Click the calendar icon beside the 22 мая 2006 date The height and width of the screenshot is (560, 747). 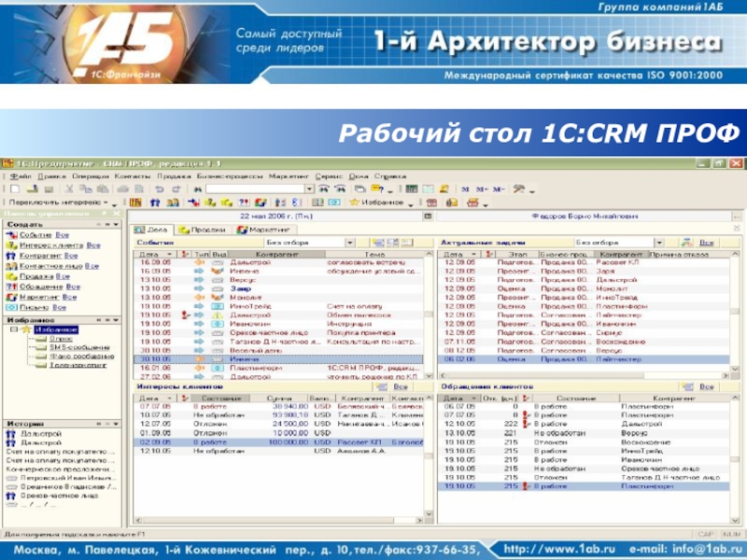tap(428, 217)
